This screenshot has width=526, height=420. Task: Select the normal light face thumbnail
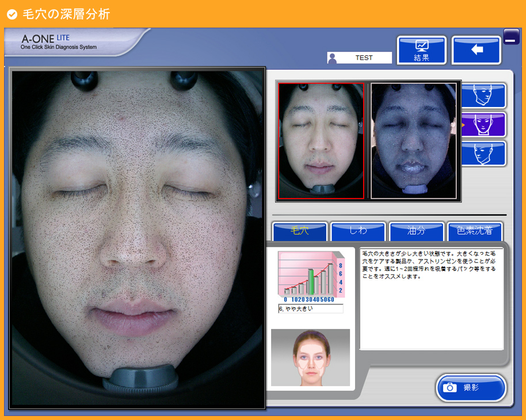(x=321, y=141)
